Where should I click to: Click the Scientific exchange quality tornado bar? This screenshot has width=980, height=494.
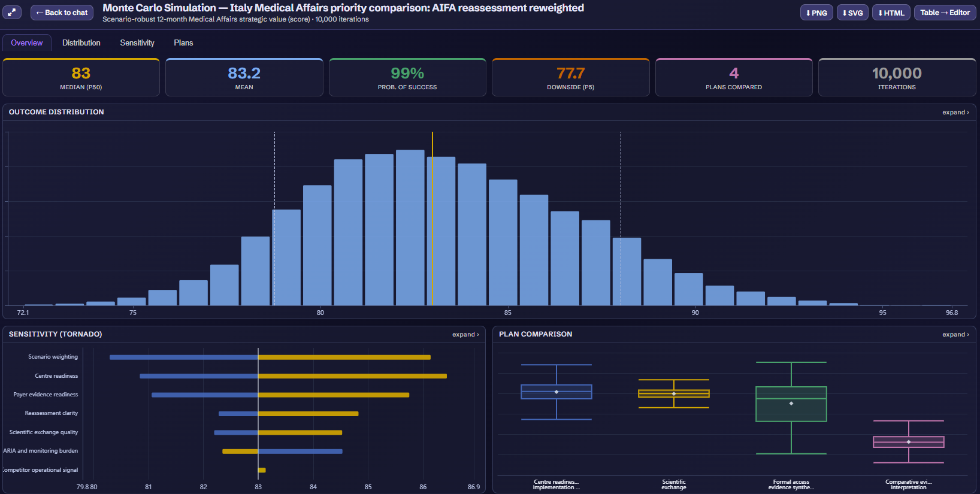(x=278, y=432)
